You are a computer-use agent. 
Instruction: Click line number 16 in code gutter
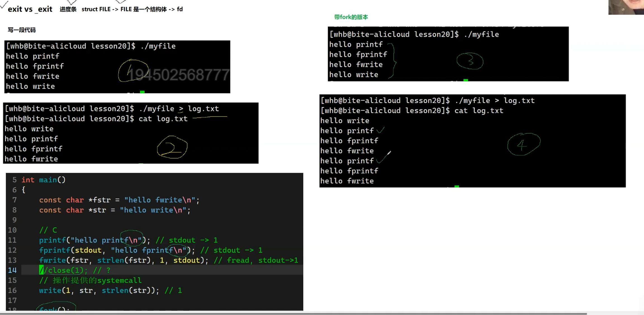click(12, 290)
